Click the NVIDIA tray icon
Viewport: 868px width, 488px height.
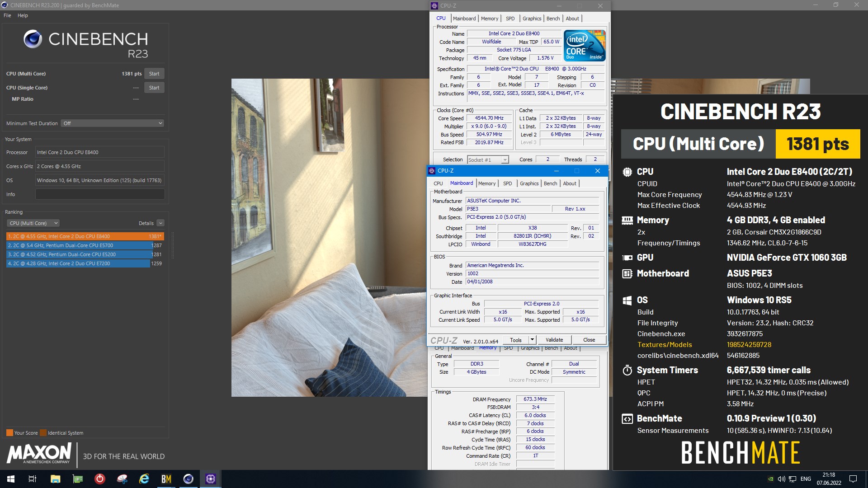(770, 479)
